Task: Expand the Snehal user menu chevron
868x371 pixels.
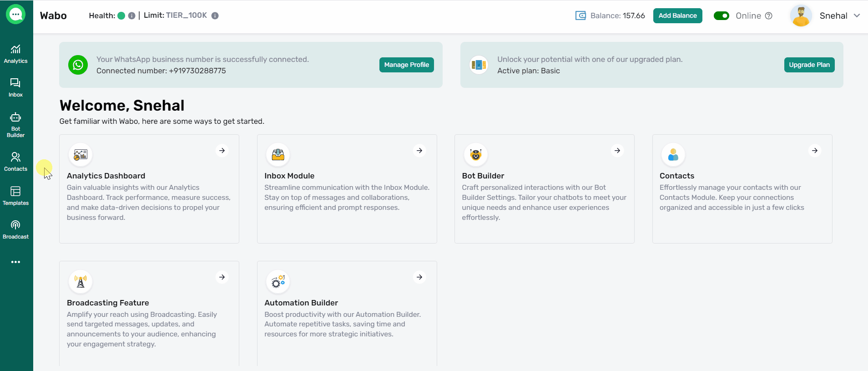Action: 857,15
